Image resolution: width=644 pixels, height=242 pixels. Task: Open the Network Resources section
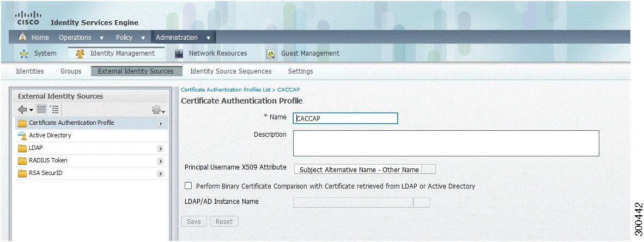211,53
